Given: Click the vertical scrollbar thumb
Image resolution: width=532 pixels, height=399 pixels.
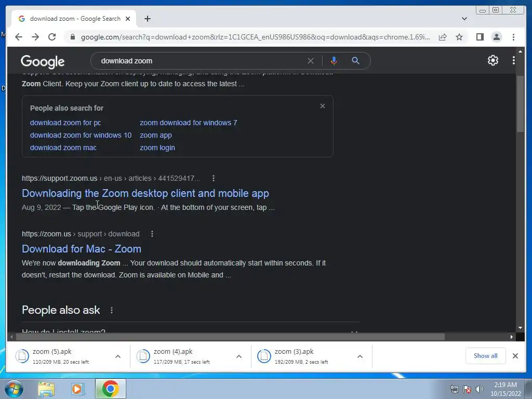Looking at the screenshot, I should coord(520,104).
